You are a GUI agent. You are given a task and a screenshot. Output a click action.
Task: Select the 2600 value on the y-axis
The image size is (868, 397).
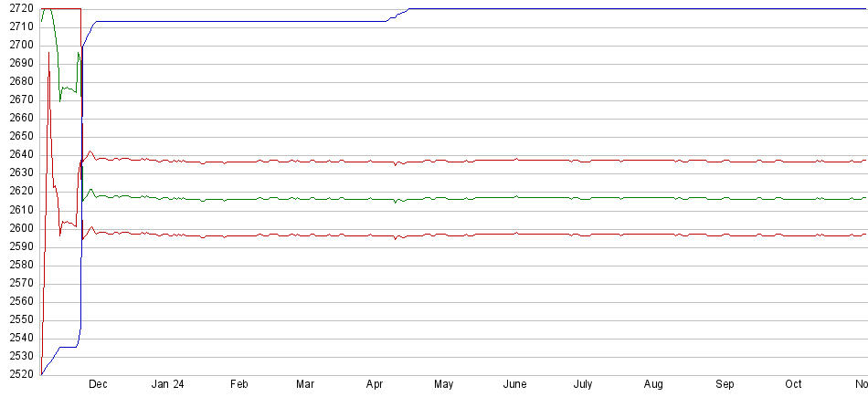pyautogui.click(x=17, y=228)
